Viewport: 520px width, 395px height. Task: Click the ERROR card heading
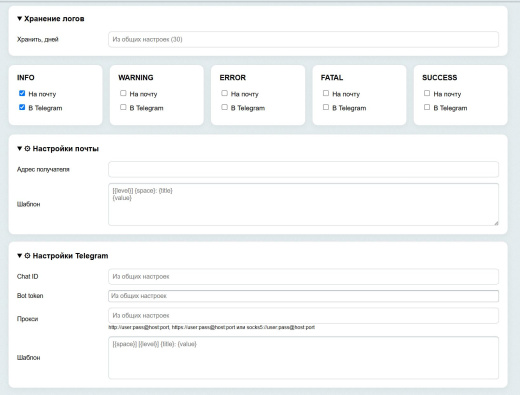pos(233,78)
